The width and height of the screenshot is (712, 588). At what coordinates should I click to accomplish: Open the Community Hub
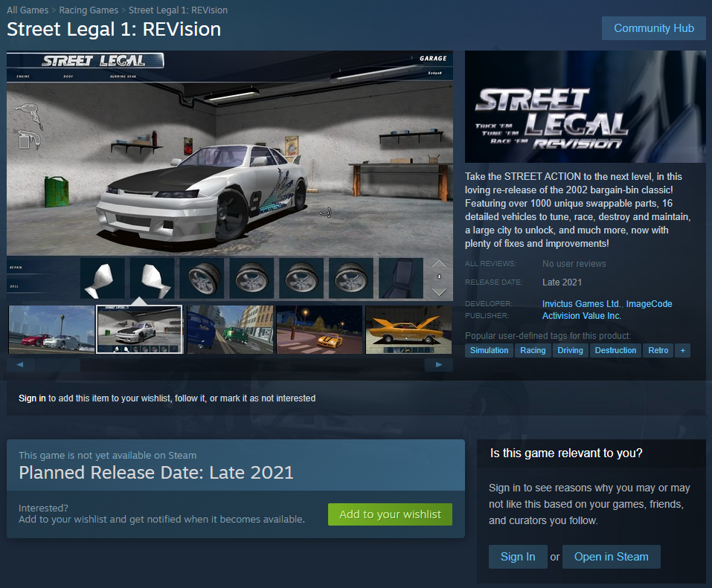(x=653, y=28)
